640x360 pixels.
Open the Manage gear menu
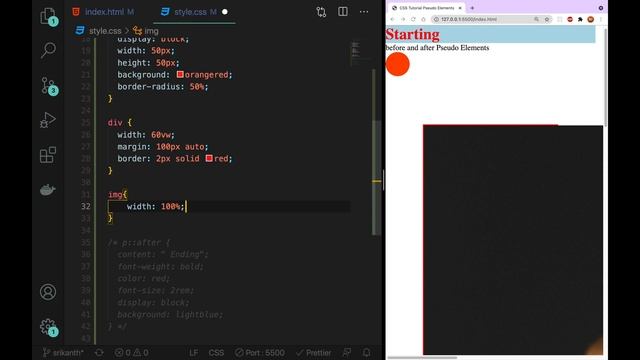(48, 327)
